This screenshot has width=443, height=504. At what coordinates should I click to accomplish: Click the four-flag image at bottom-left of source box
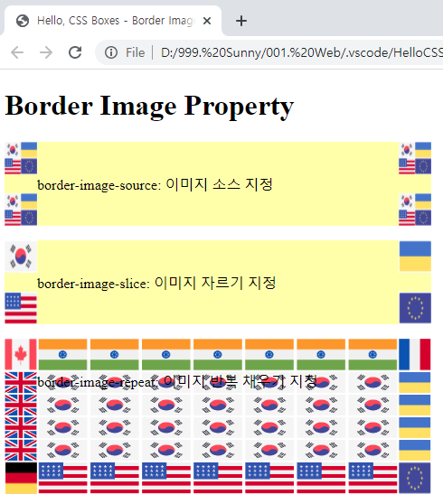[x=21, y=210]
